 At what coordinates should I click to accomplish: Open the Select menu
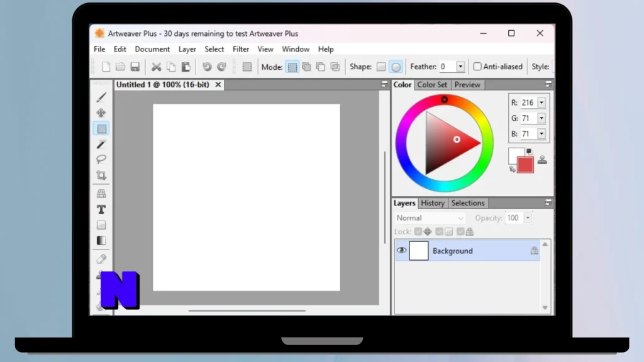point(214,49)
